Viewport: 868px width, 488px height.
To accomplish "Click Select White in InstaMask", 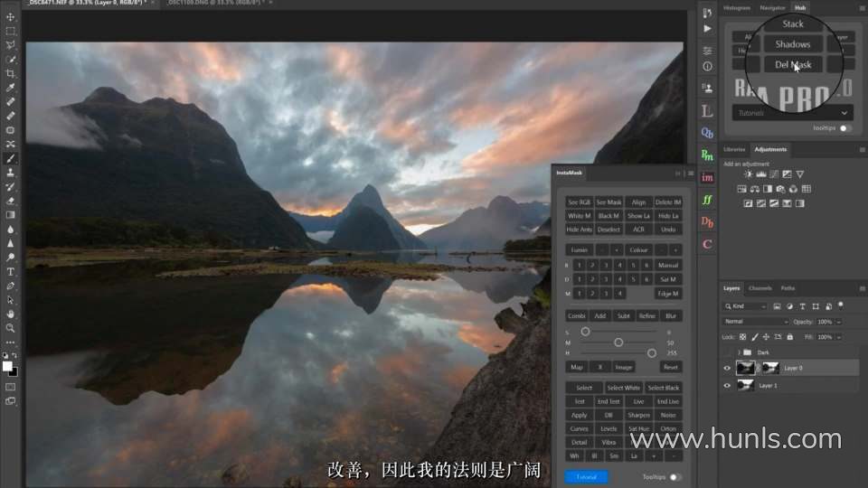I will 623,388.
